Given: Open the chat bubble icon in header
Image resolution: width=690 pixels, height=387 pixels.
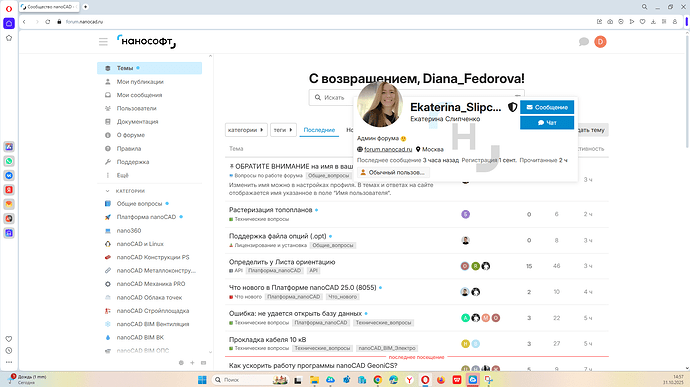Looking at the screenshot, I should coord(584,42).
